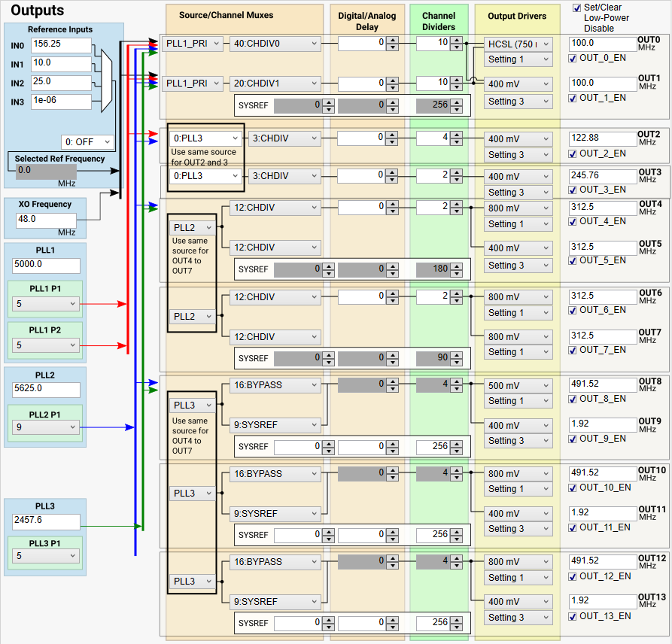Screen dimensions: 672x644
Task: Increase the OUT3 digital delay value
Action: [x=391, y=172]
